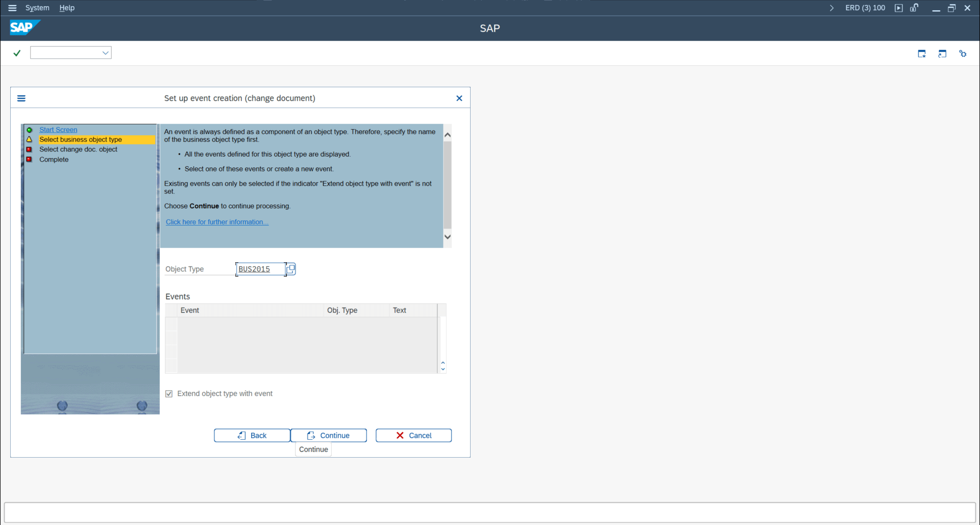Click the Text column header

click(413, 310)
